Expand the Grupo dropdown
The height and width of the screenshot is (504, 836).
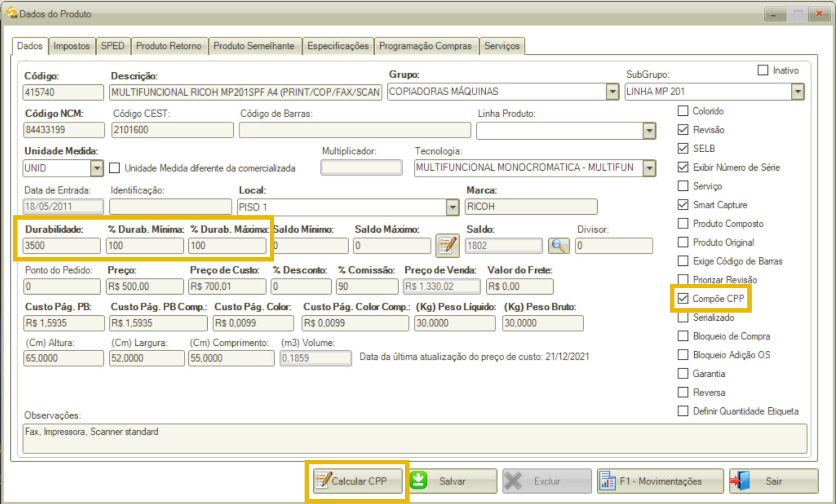(x=612, y=92)
